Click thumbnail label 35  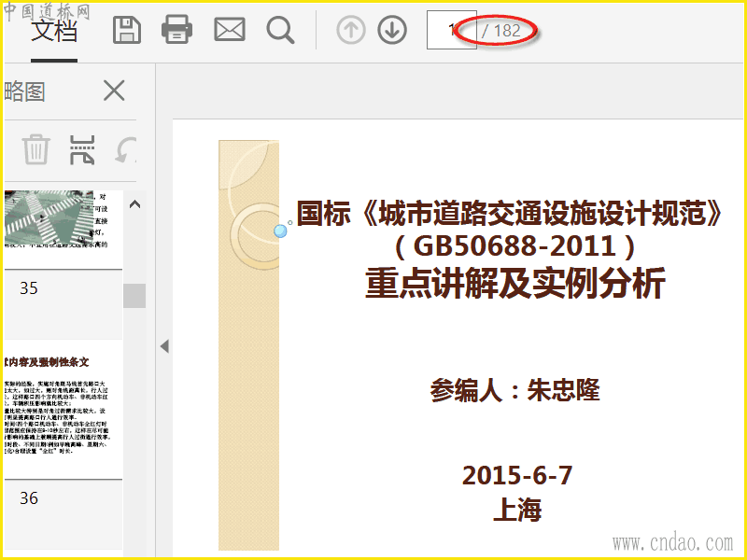29,288
